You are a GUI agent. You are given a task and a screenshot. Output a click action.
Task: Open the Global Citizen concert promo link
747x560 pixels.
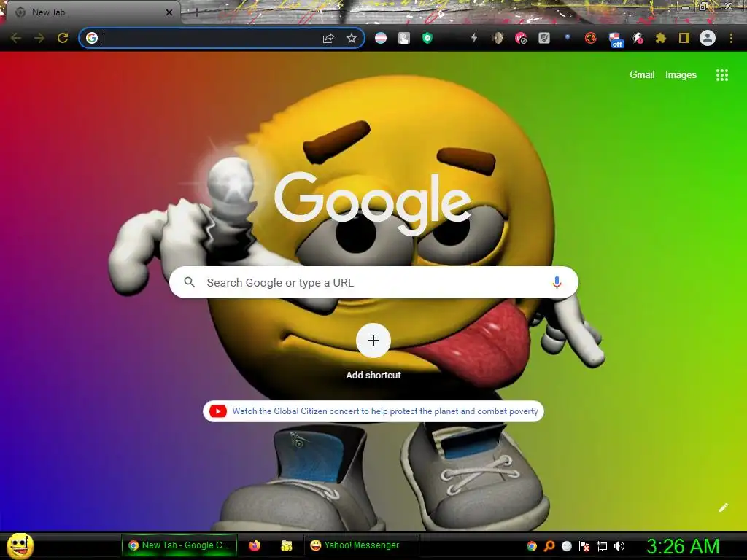tap(385, 411)
